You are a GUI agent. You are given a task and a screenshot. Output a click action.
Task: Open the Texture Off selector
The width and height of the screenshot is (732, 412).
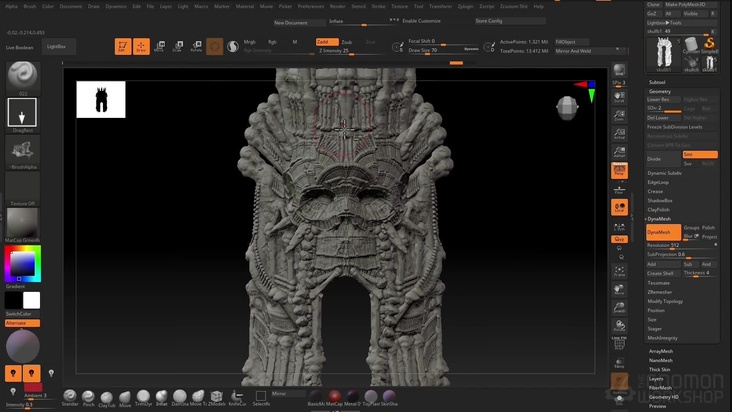pyautogui.click(x=22, y=187)
